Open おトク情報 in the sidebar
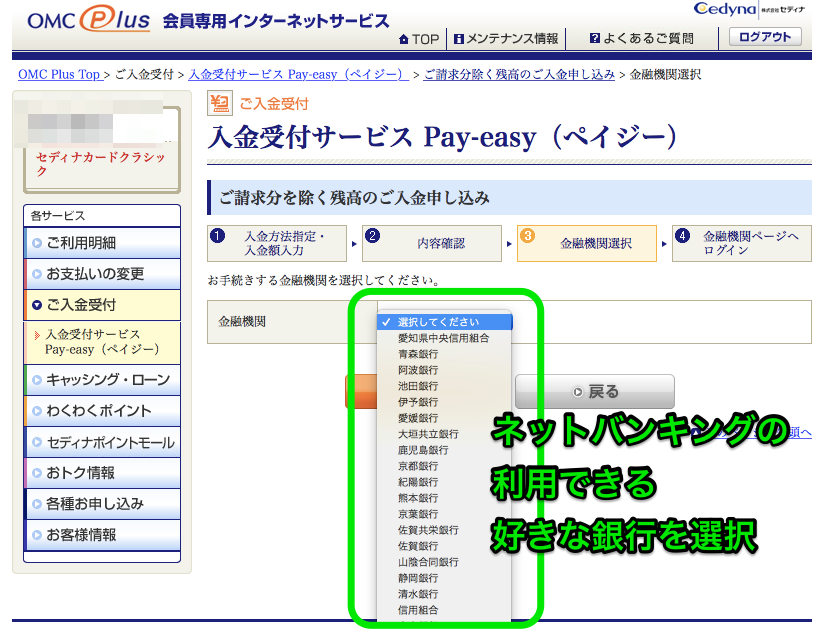The height and width of the screenshot is (629, 820). click(x=102, y=473)
